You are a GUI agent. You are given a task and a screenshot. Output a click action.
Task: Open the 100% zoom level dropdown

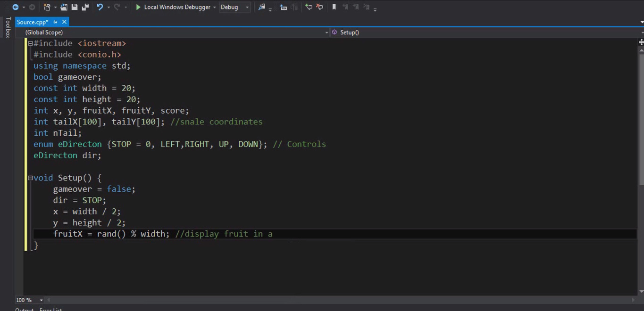pos(41,300)
